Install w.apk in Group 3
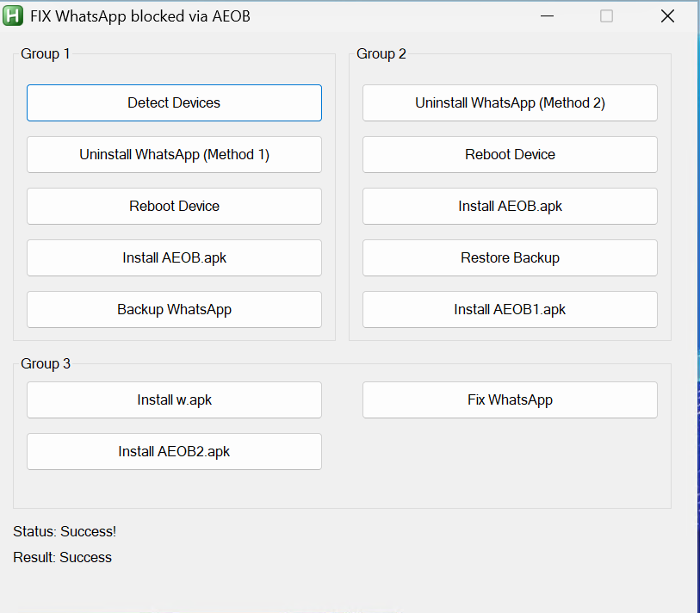Image resolution: width=700 pixels, height=613 pixels. [174, 399]
